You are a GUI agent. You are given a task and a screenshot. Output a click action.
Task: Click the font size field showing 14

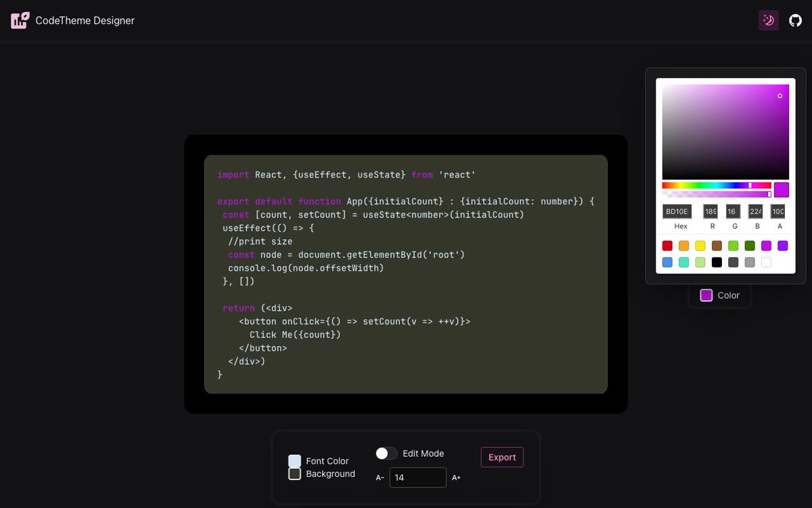tap(418, 478)
